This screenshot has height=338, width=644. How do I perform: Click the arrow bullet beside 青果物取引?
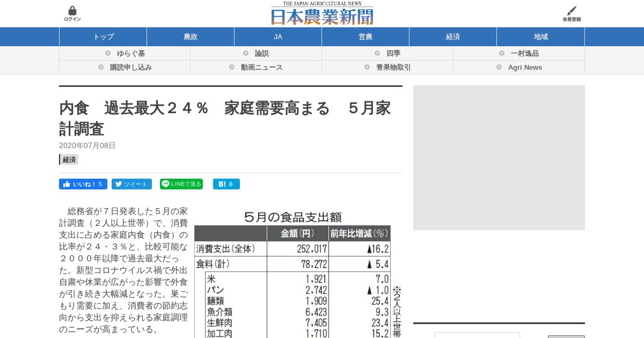coord(367,67)
